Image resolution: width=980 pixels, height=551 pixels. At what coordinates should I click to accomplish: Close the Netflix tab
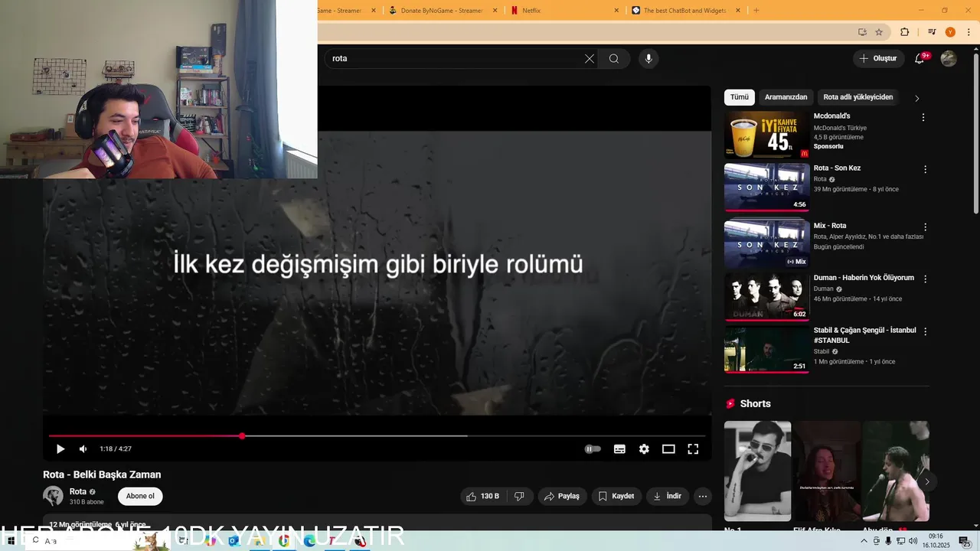click(x=616, y=10)
